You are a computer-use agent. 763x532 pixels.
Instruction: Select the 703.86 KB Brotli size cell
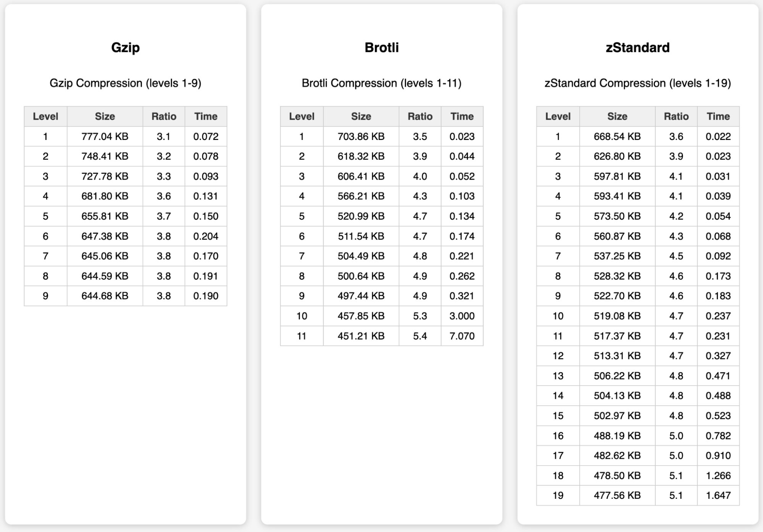click(361, 137)
